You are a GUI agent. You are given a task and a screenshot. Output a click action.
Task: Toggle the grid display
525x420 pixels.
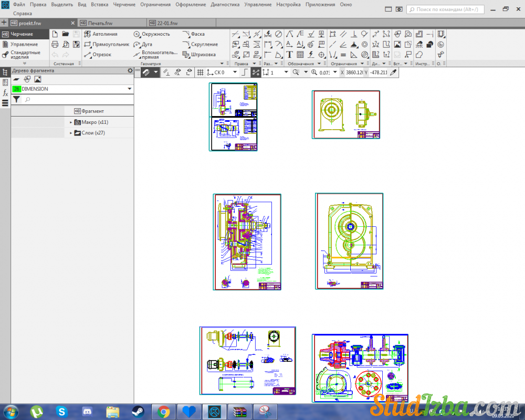point(200,72)
